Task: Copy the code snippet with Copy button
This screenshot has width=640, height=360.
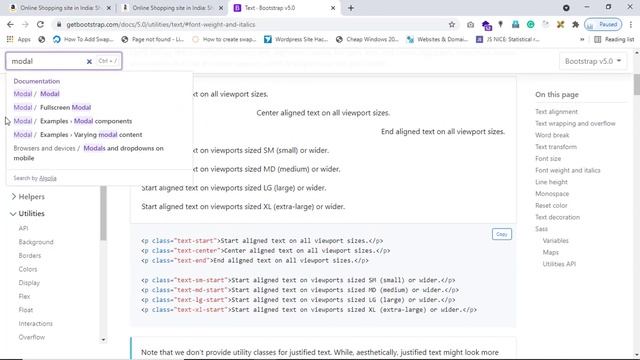Action: [501, 234]
